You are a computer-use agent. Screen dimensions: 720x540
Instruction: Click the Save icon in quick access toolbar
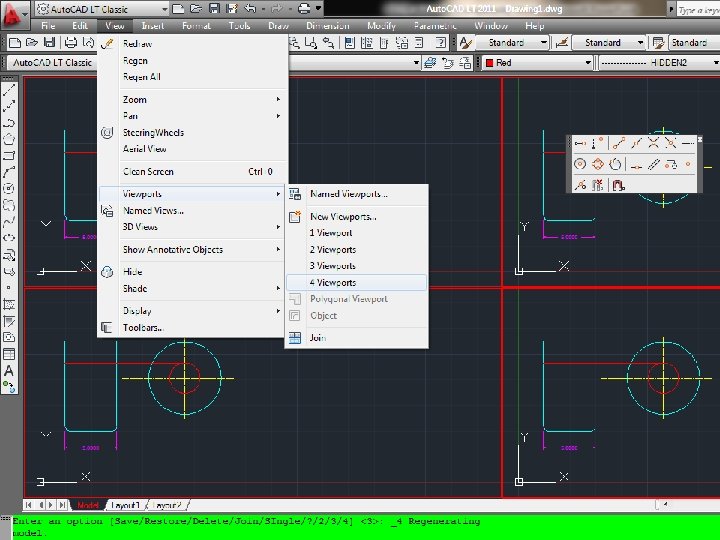[x=214, y=8]
